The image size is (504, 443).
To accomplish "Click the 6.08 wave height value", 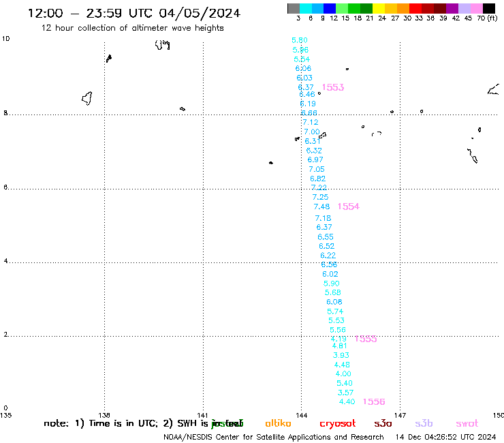I will tap(334, 302).
